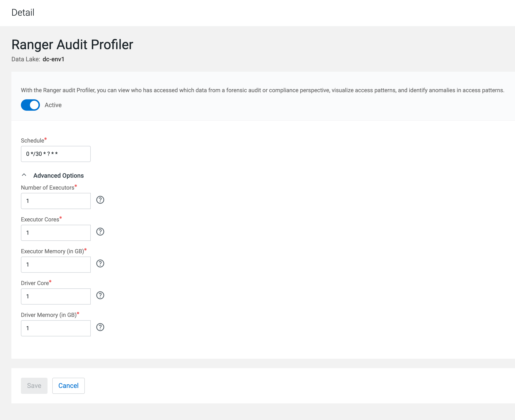Click the dc-env1 data lake name
This screenshot has width=515, height=420.
53,59
